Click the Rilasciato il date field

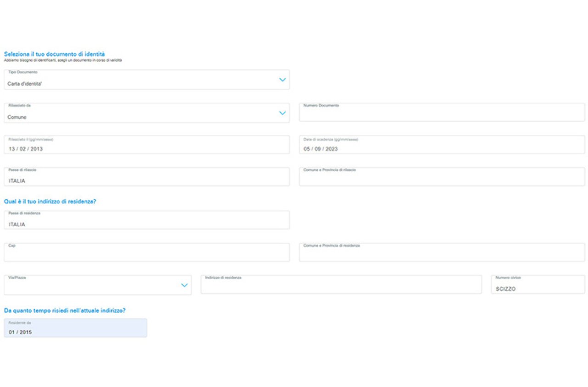tap(147, 145)
